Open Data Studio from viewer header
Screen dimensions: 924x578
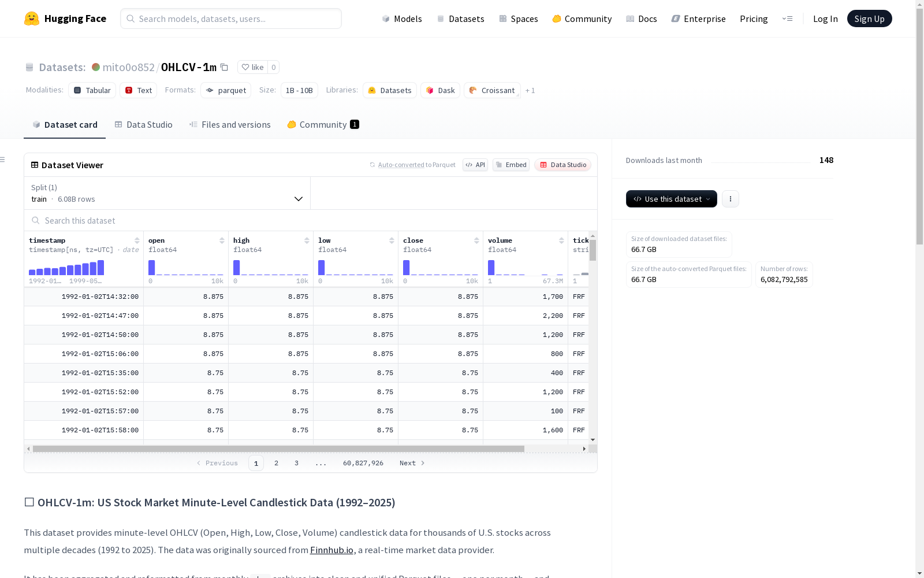(x=562, y=165)
